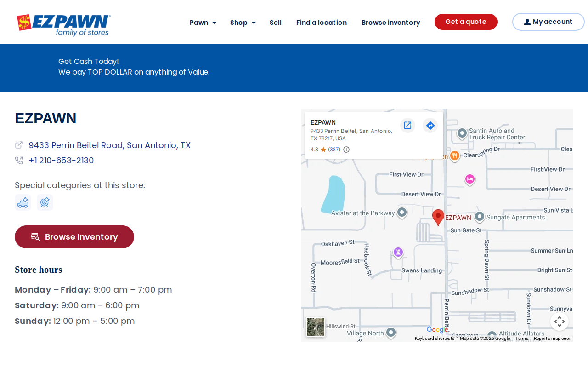Click 'Monday – Friday: 9:00 am – 7:00 pm'
The image size is (588, 368).
[x=93, y=290]
